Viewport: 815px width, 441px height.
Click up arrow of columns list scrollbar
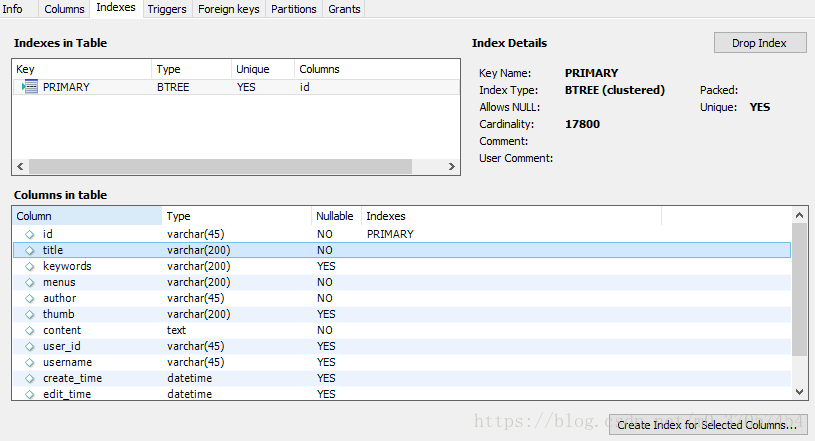pos(799,215)
